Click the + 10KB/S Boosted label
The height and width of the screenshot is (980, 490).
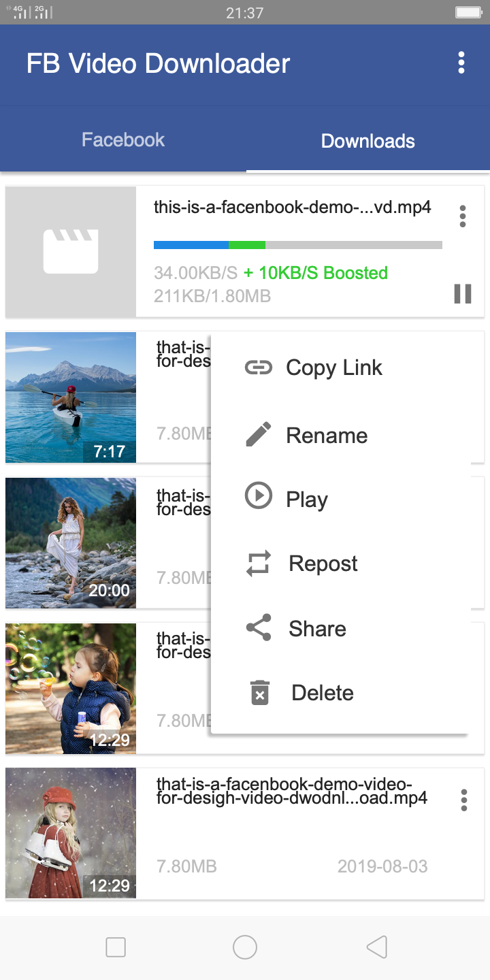click(x=316, y=273)
